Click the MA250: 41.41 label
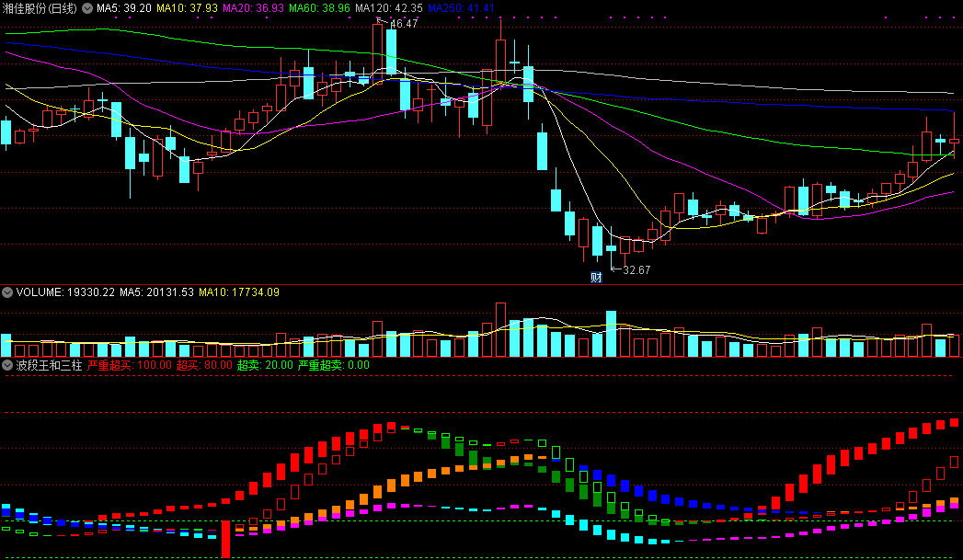 pyautogui.click(x=461, y=8)
